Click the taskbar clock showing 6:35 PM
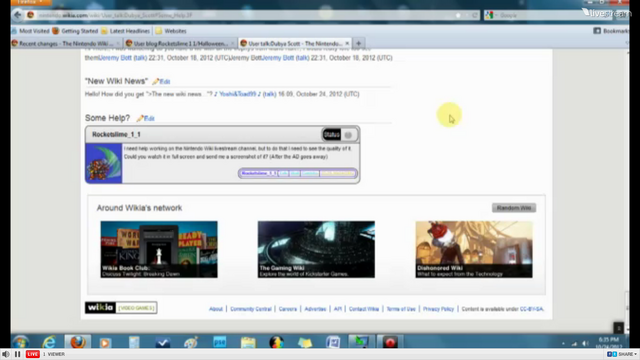The height and width of the screenshot is (360, 640). coord(608,342)
